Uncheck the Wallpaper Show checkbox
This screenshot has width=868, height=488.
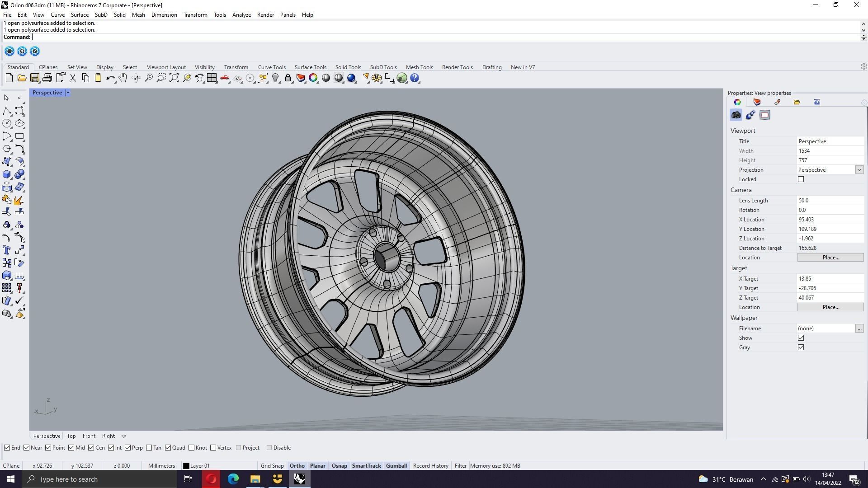801,338
